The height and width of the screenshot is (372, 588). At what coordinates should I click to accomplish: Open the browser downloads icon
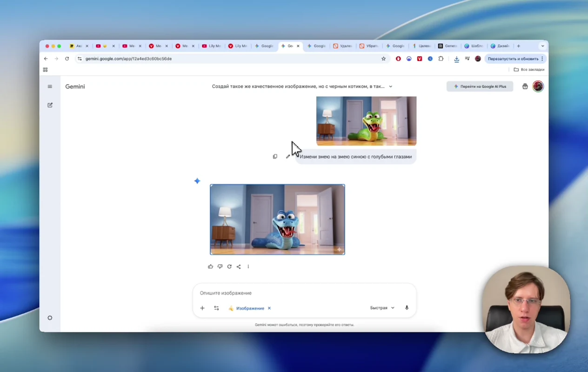pyautogui.click(x=456, y=59)
